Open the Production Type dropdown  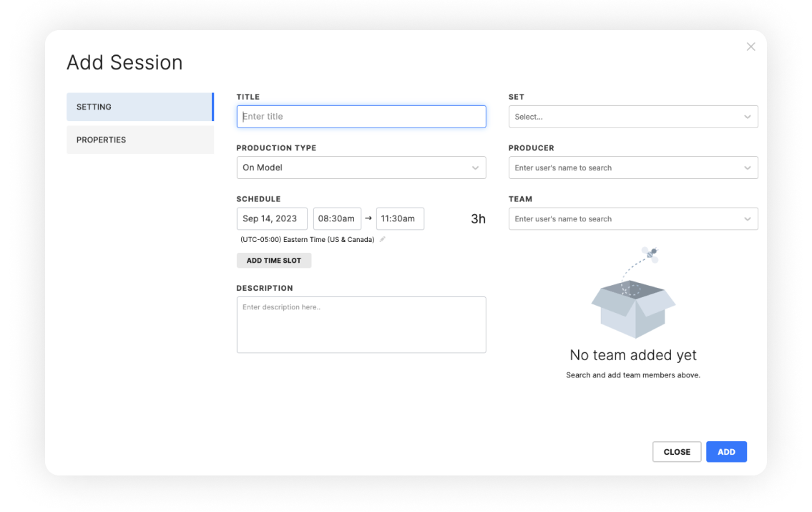pos(361,168)
